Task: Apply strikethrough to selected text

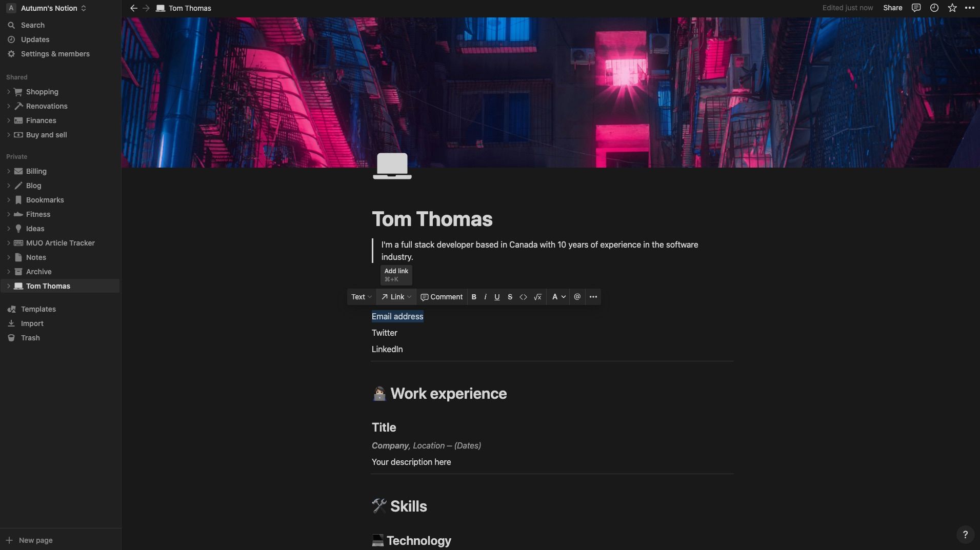Action: [x=510, y=297]
